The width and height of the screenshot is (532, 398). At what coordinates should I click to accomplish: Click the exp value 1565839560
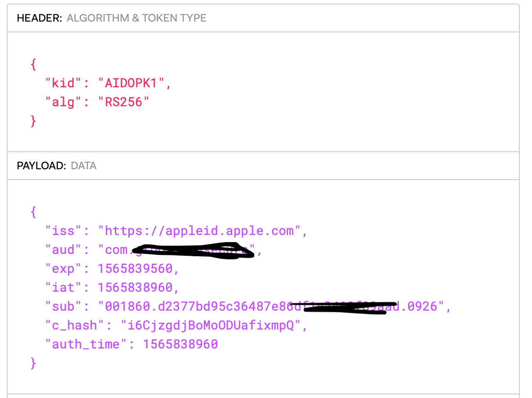click(x=135, y=269)
